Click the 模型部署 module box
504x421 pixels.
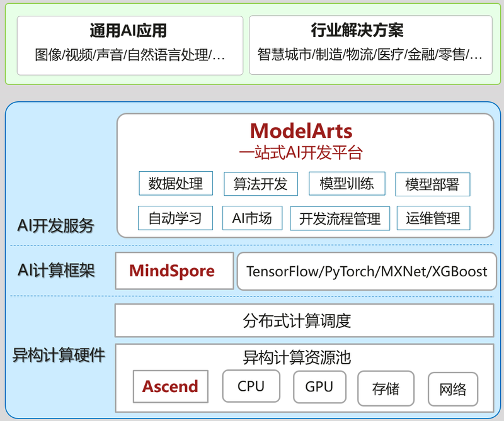(432, 183)
